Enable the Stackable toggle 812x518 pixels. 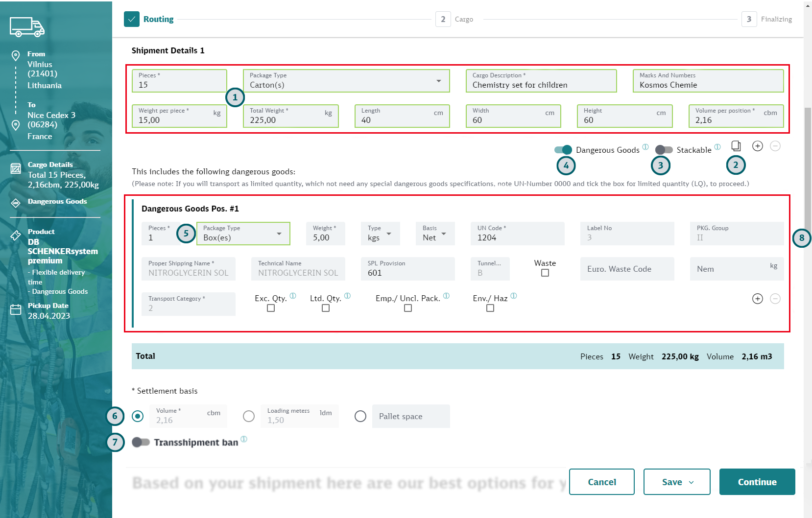(664, 150)
